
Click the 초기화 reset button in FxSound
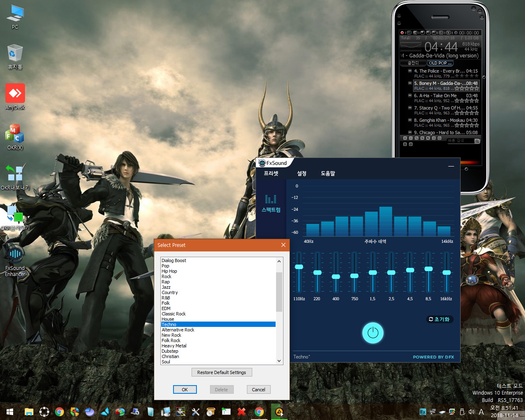pyautogui.click(x=439, y=319)
